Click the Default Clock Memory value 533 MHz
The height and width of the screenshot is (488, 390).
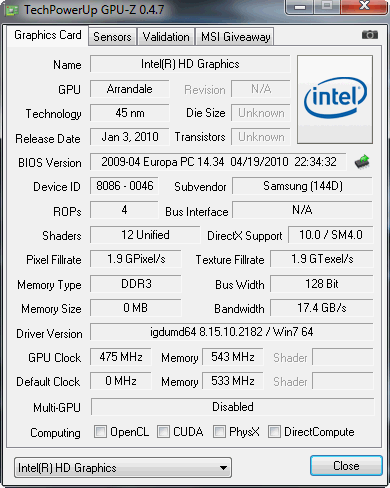(x=233, y=381)
